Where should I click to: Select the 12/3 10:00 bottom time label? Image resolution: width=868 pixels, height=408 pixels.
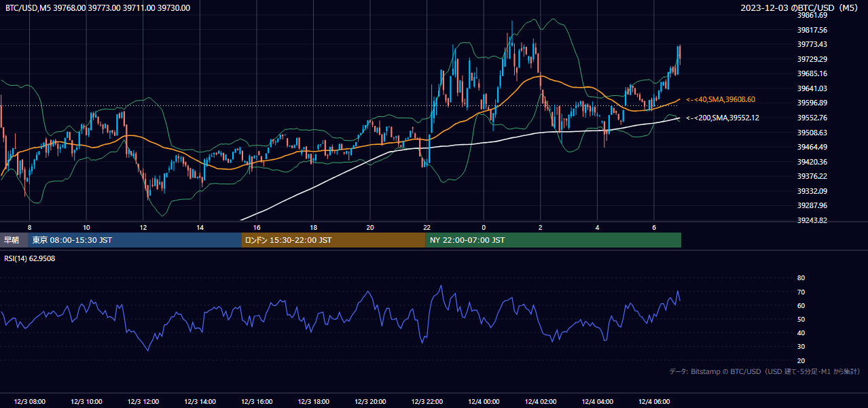pyautogui.click(x=86, y=402)
